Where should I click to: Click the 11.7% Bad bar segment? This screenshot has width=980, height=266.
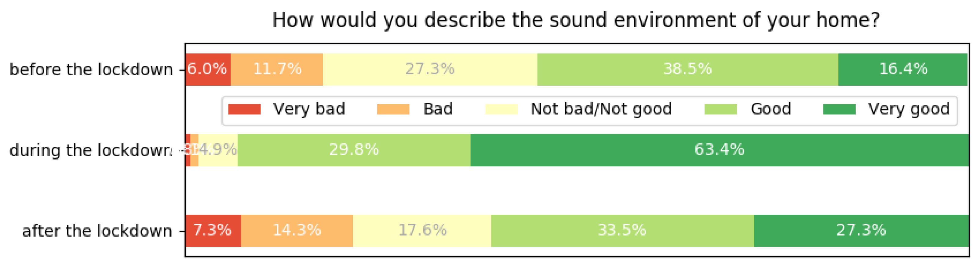[x=277, y=70]
